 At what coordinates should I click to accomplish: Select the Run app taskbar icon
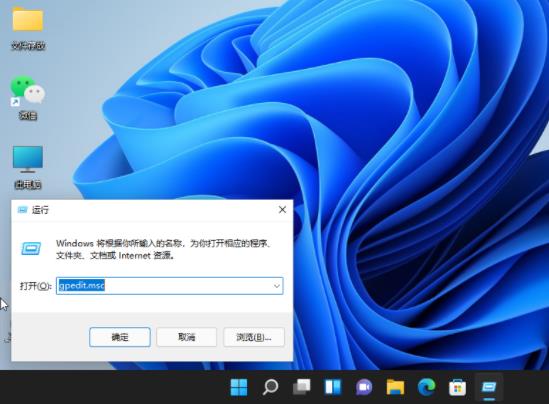coord(489,388)
